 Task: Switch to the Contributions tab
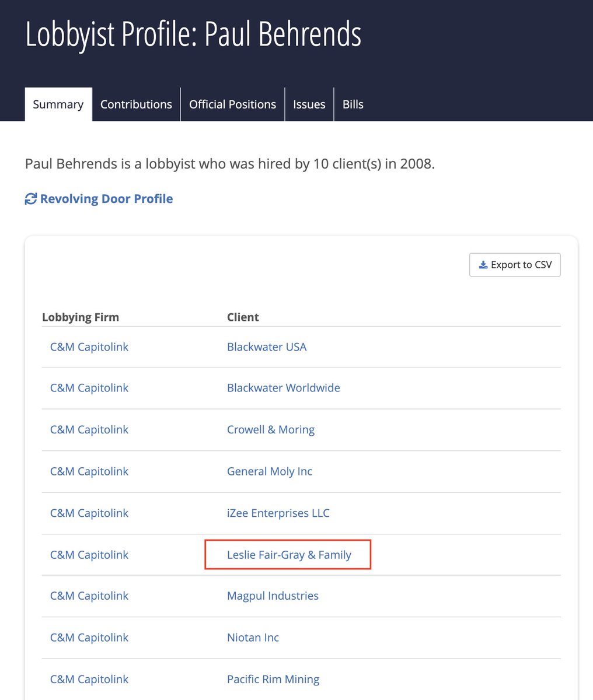pyautogui.click(x=136, y=104)
